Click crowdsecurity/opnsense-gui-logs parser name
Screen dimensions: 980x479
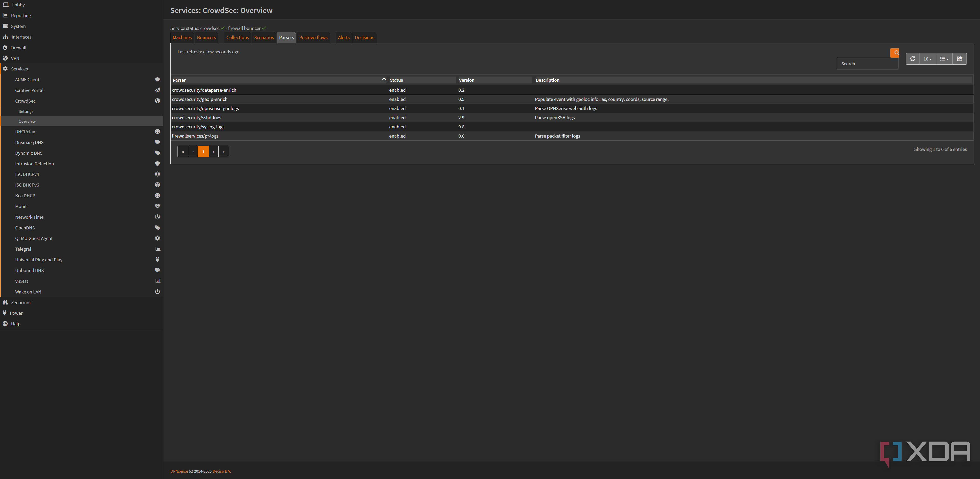click(x=205, y=108)
